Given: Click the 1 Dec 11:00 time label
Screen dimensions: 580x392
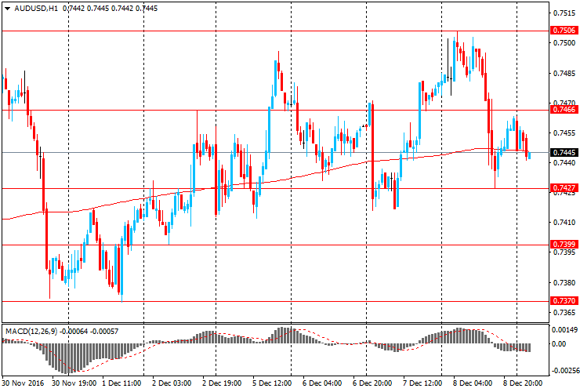Looking at the screenshot, I should click(x=121, y=384).
